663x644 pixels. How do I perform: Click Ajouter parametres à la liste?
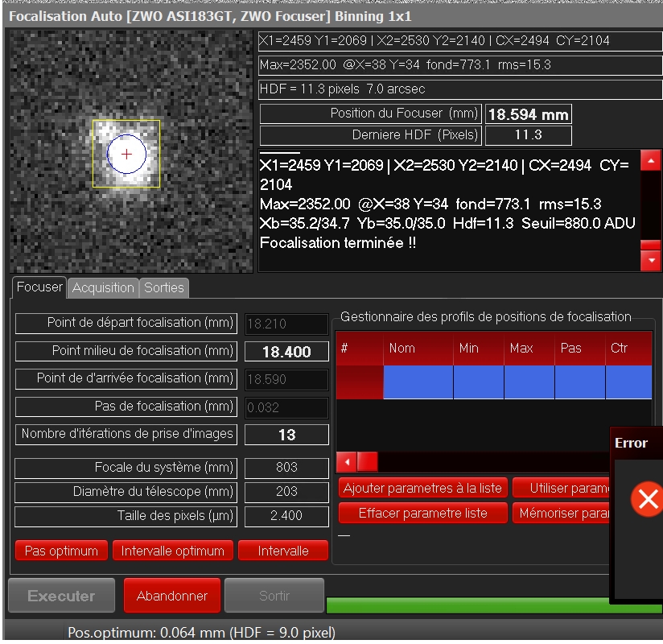point(422,488)
